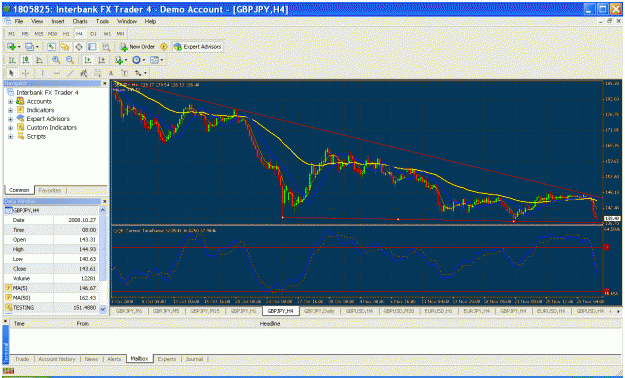This screenshot has width=625, height=378.
Task: Open the Strategy Tester icon
Action: [106, 47]
